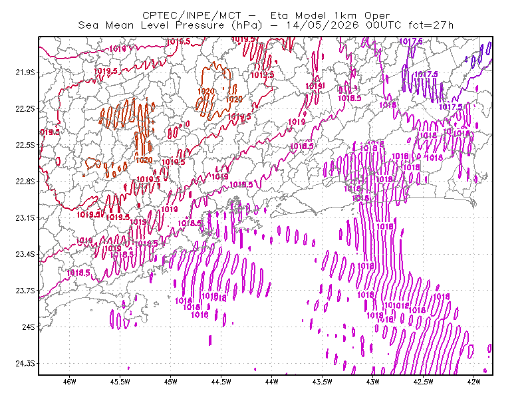532x411 pixels.
Task: Click the 23.1S latitude axis label
Action: click(25, 217)
